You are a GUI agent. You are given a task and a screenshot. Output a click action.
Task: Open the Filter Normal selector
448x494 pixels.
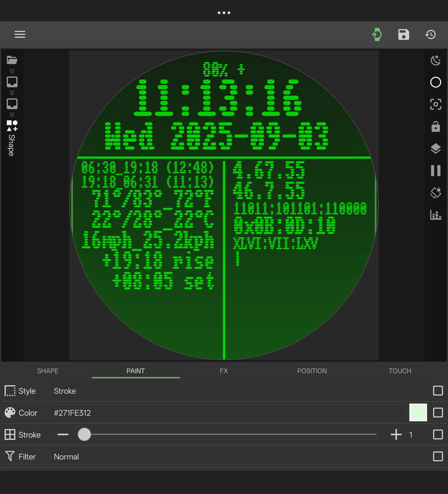point(66,456)
